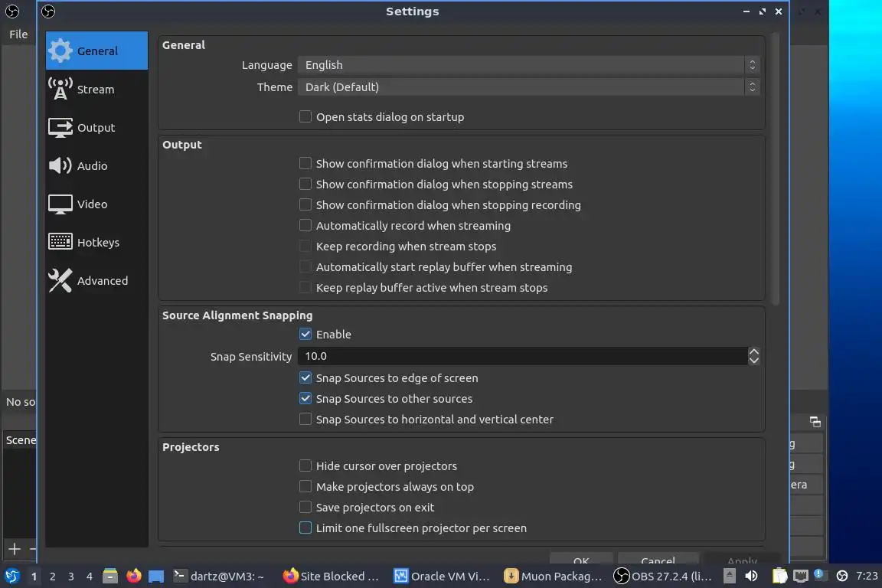
Task: Increase Snap Sensitivity with up arrow
Action: pyautogui.click(x=754, y=351)
